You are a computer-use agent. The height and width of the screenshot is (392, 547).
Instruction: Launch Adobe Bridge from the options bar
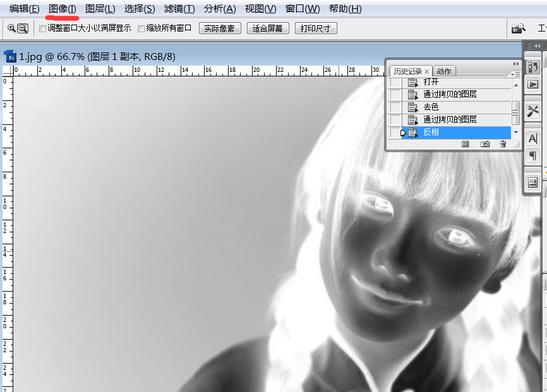[519, 28]
